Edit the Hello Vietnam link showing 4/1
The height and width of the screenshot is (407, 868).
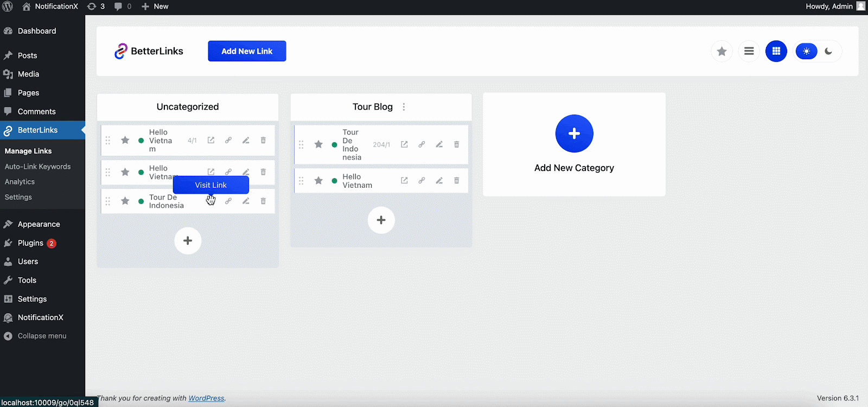(246, 140)
